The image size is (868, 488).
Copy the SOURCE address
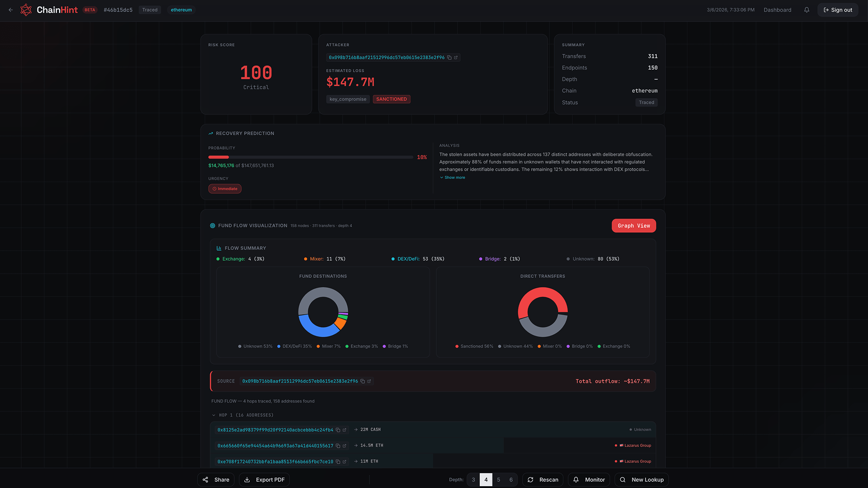tap(363, 381)
